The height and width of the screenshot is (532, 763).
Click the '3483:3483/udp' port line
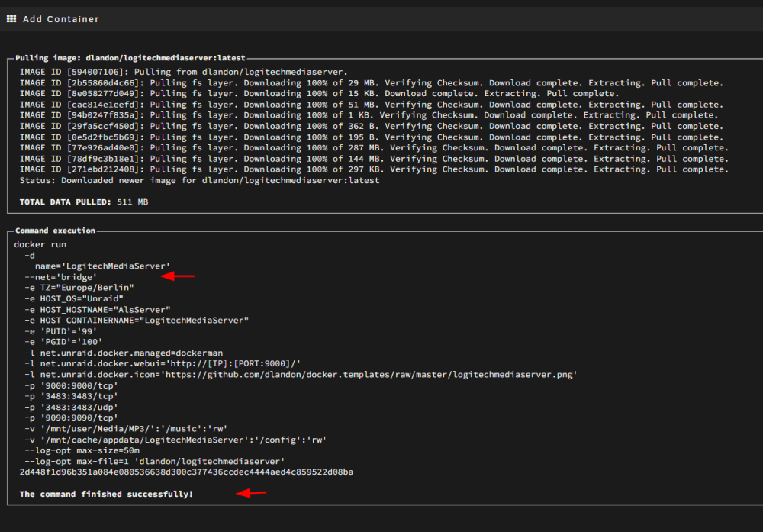[71, 408]
